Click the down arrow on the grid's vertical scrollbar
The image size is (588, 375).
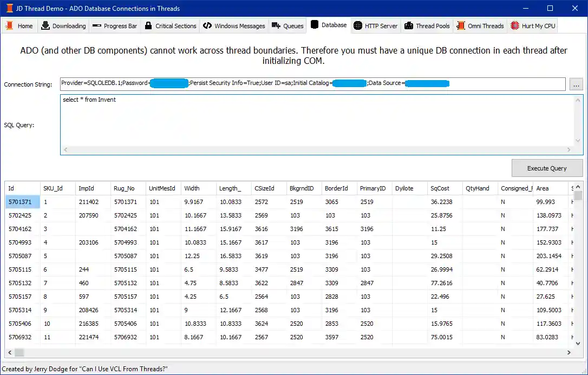click(x=578, y=342)
